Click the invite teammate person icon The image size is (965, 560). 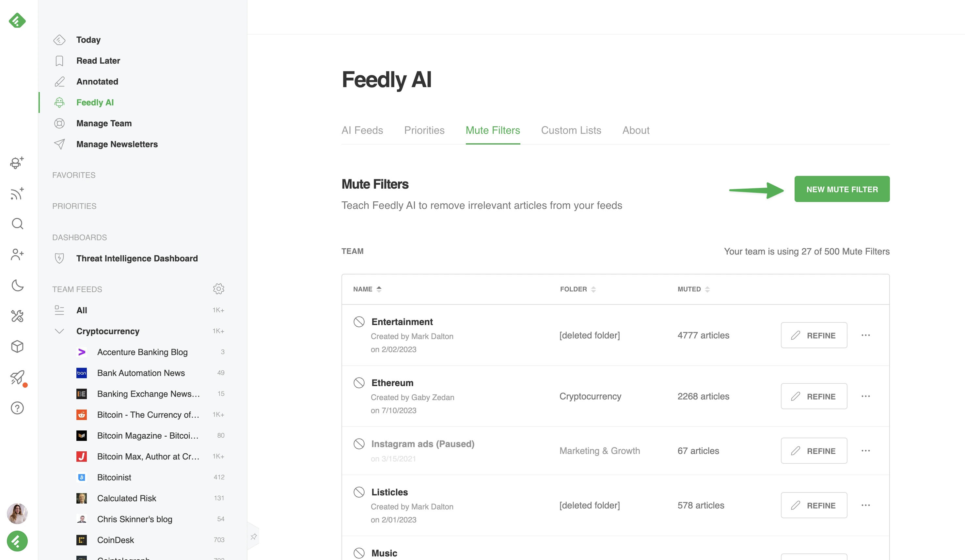[17, 254]
